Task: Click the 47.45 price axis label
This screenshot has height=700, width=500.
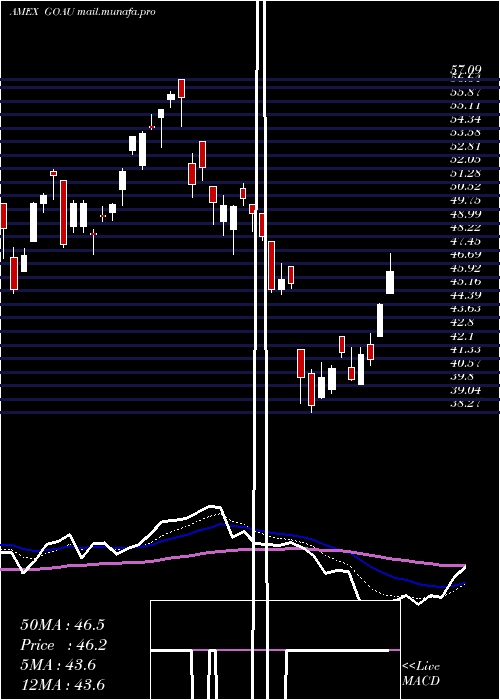Action: [x=465, y=241]
